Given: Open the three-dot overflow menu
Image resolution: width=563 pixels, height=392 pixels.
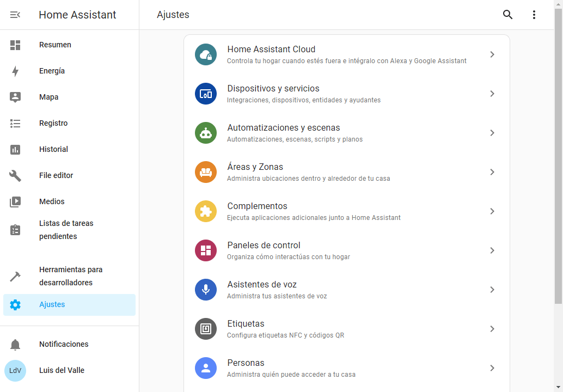Looking at the screenshot, I should click(x=534, y=15).
